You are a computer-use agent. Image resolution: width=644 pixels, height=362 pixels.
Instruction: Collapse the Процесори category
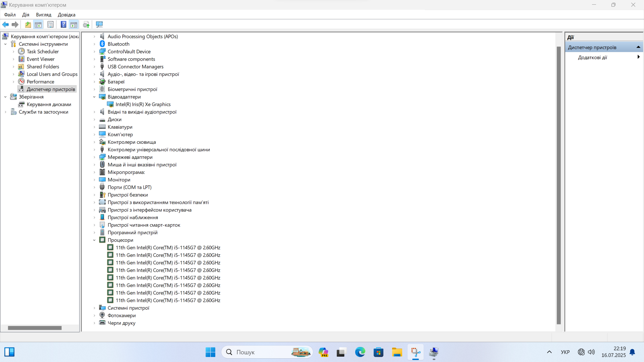coord(94,240)
